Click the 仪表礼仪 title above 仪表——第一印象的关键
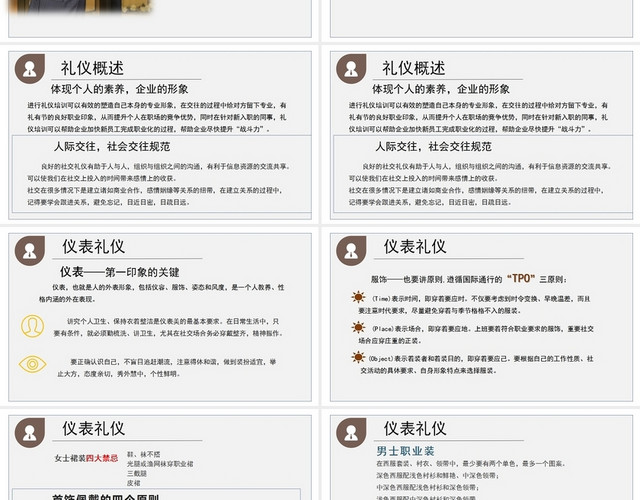The width and height of the screenshot is (640, 500). point(93,247)
